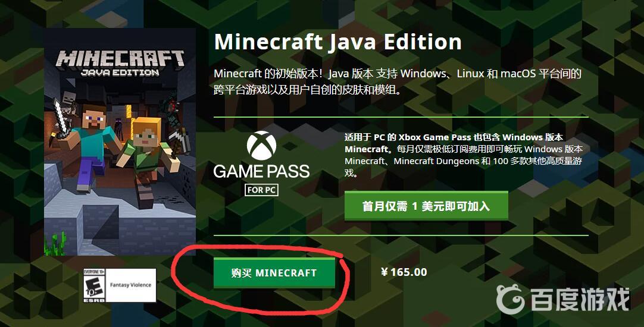Click the Java version description paragraph
This screenshot has height=327, width=644.
click(x=398, y=81)
